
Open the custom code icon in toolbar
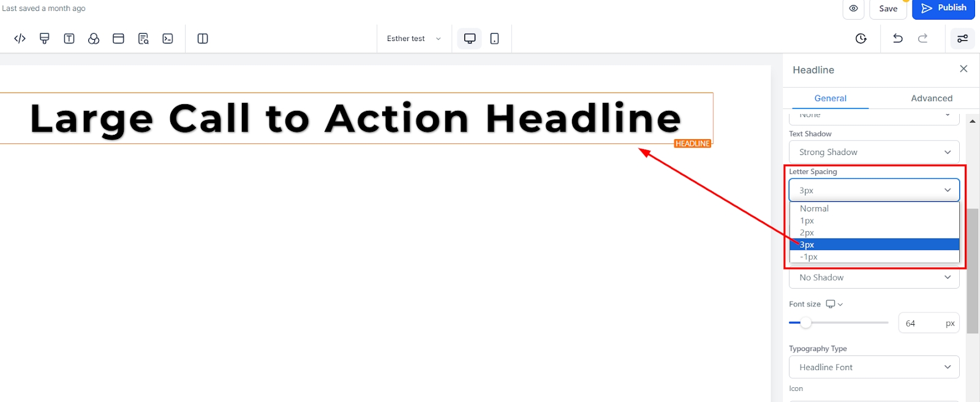[x=20, y=39]
